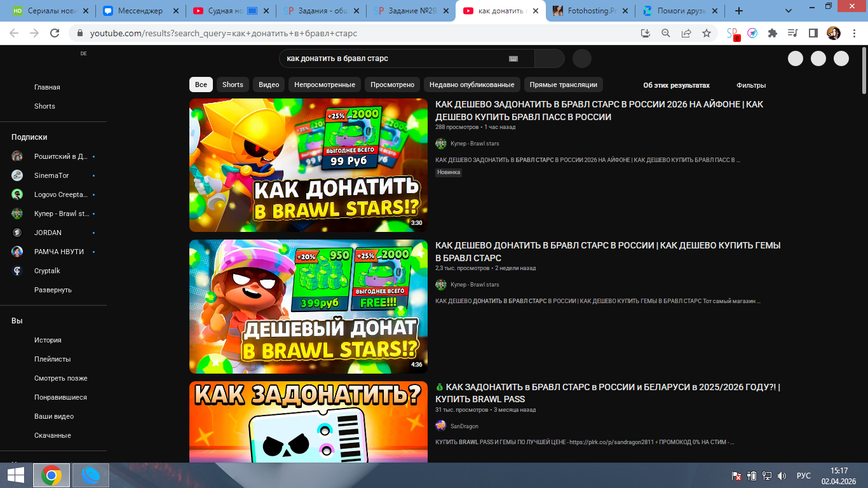The image size is (868, 488).
Task: Open the SP extension with red badge
Action: click(733, 34)
